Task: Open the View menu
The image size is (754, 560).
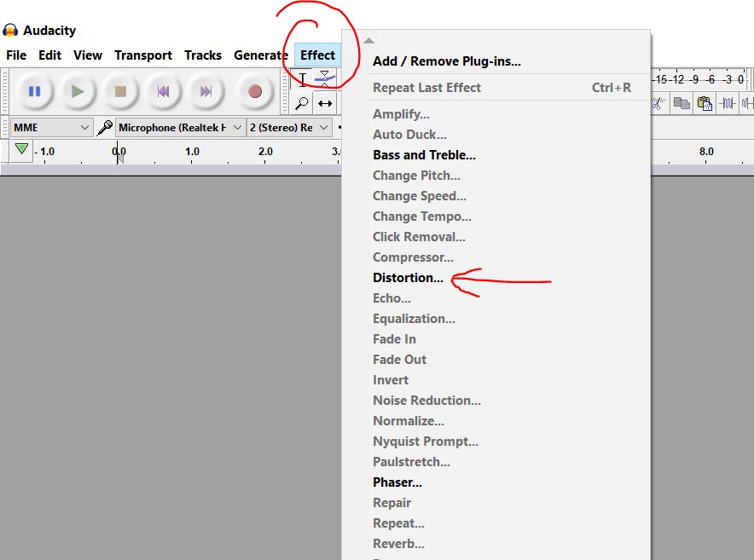Action: coord(88,55)
